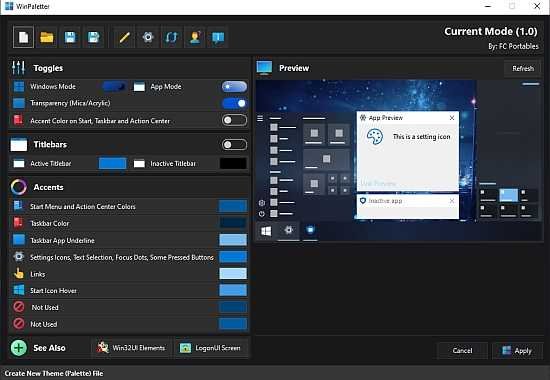Click the new blank file toolbar icon
Image resolution: width=550 pixels, height=380 pixels.
pyautogui.click(x=24, y=37)
